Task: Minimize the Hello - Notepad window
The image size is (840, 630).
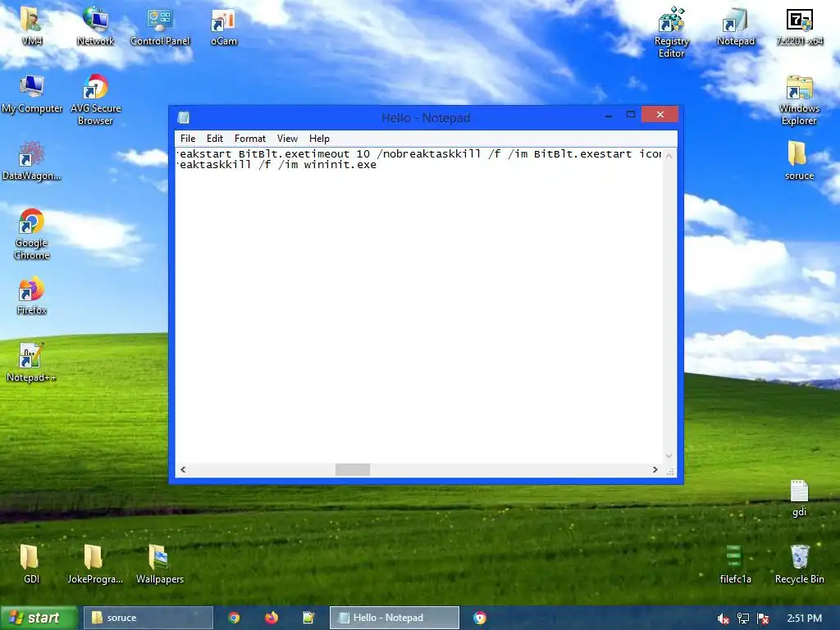Action: (x=609, y=115)
